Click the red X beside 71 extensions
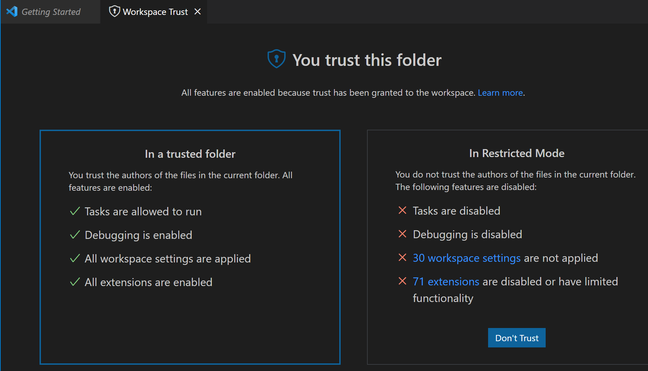Screen dimensions: 648x371 click(x=402, y=281)
